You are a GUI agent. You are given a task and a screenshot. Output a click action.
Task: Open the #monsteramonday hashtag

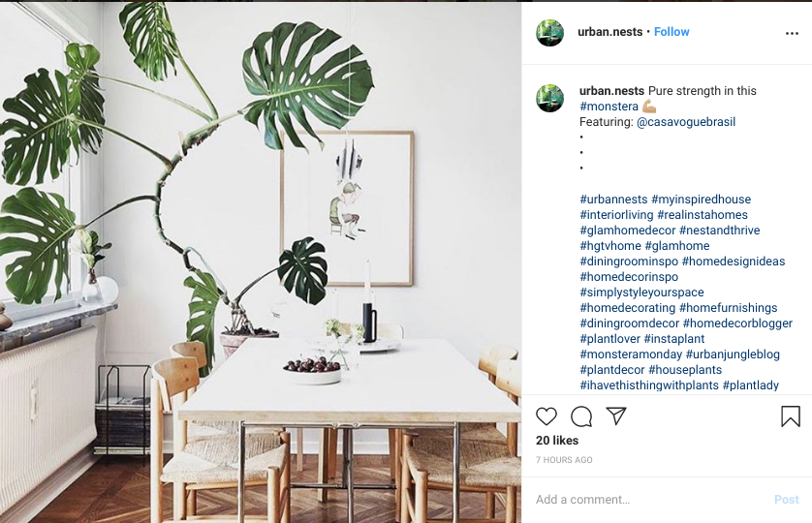point(631,354)
